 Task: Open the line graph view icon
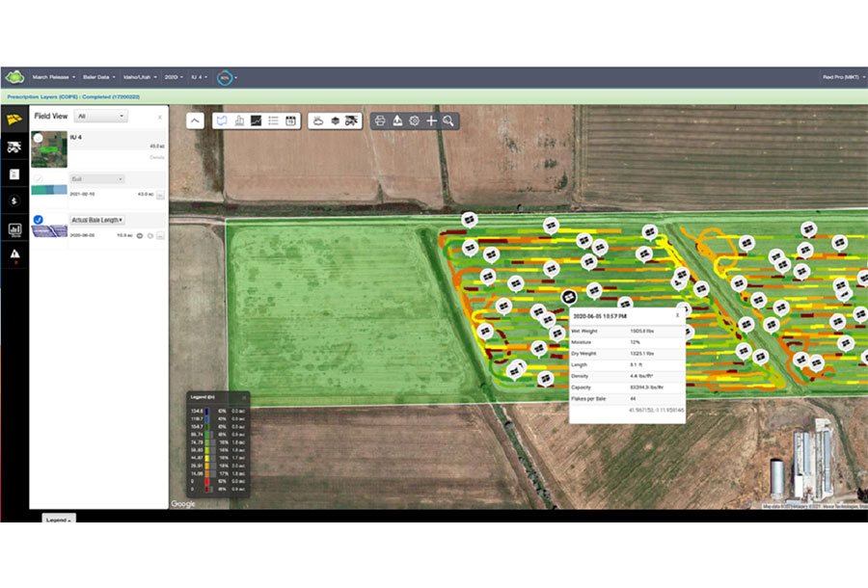point(256,121)
